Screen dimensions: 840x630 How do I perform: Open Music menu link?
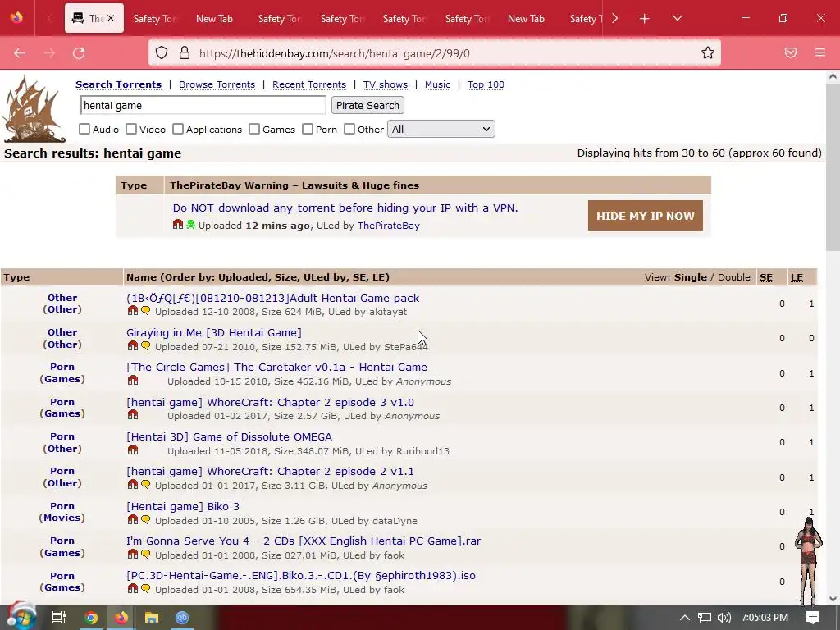point(438,84)
